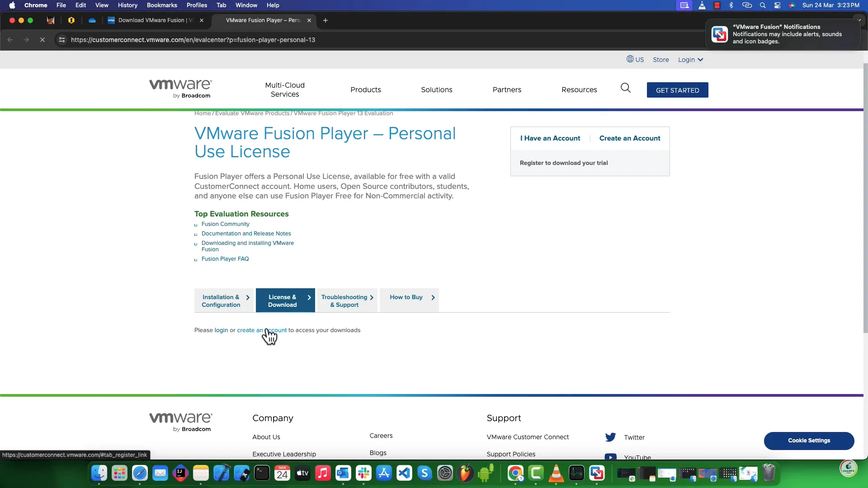
Task: Open Slack from the dock
Action: coord(363,473)
